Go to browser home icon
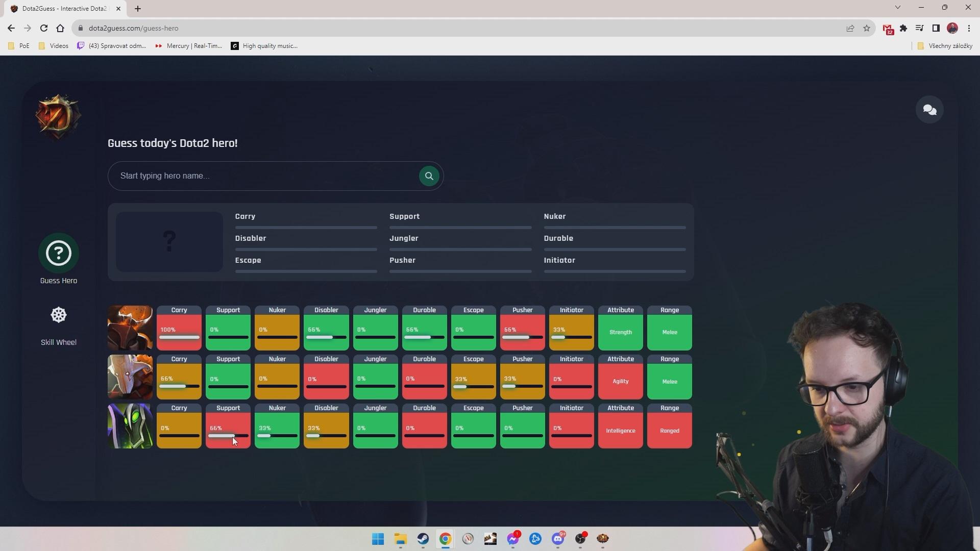 (x=60, y=28)
